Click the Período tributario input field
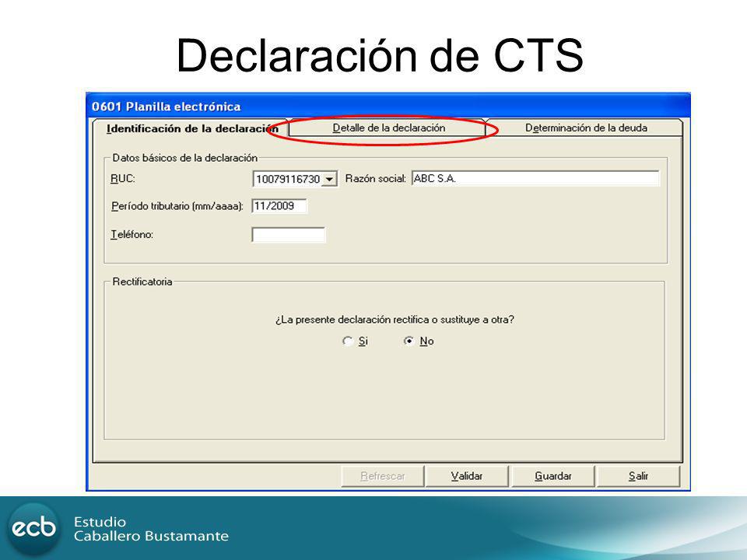 coord(279,206)
